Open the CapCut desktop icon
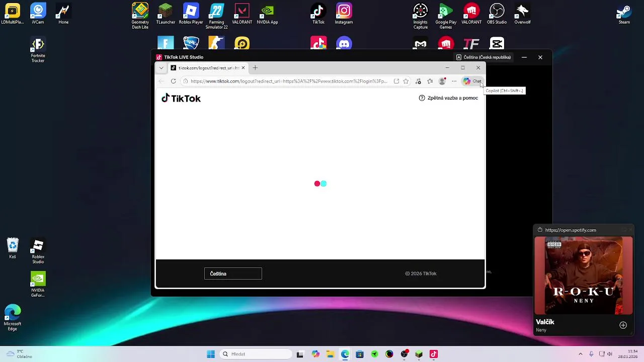Screen dimensions: 644x362 pyautogui.click(x=497, y=43)
